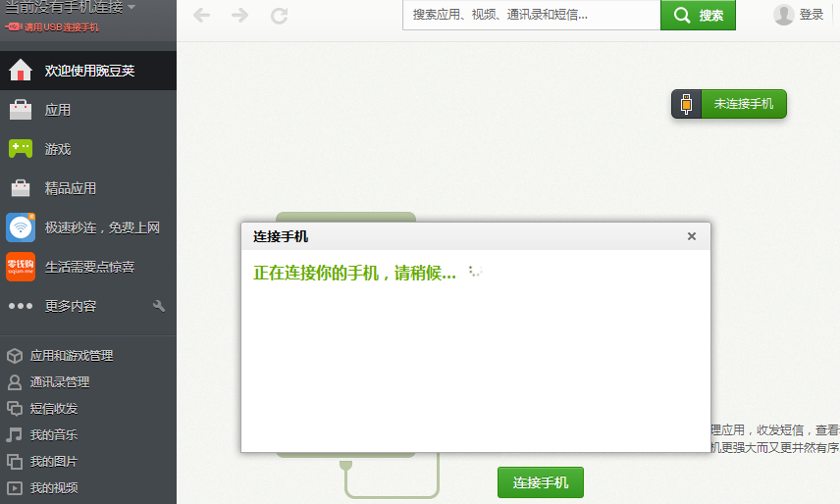This screenshot has width=840, height=504.
Task: Close the 连接手机 dialog
Action: [x=692, y=236]
